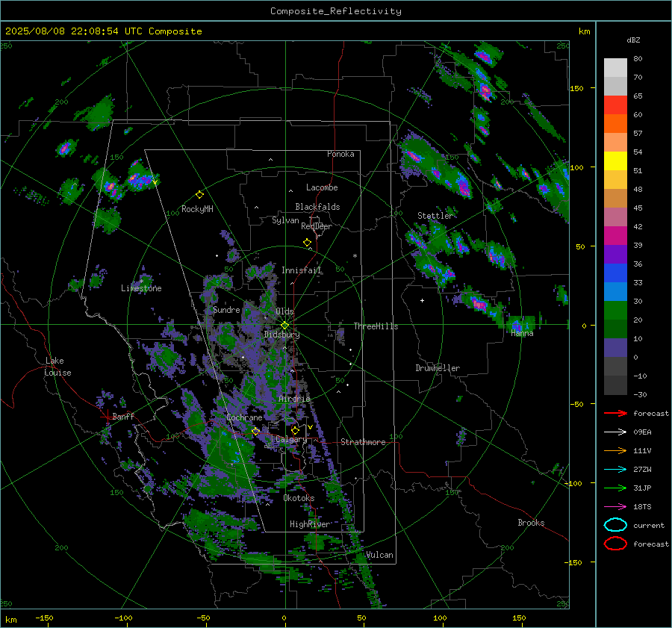Viewport: 672px width, 628px height.
Task: Select the red 60–65 dBZ swatch
Action: pos(615,105)
